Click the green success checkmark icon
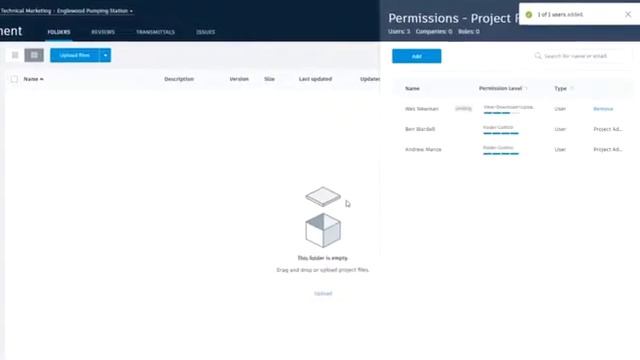Image resolution: width=640 pixels, height=360 pixels. pos(529,15)
